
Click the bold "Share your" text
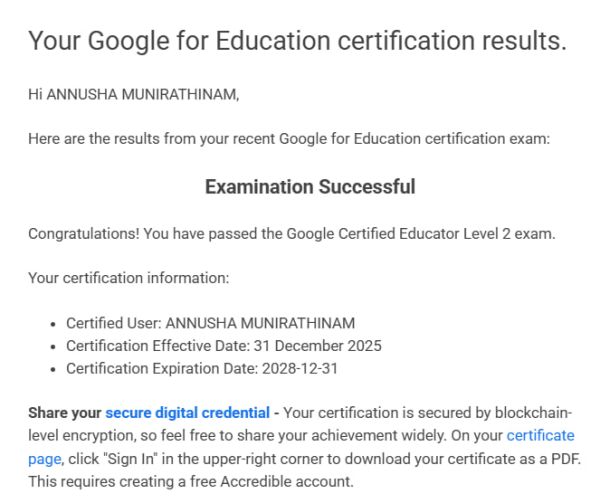65,413
